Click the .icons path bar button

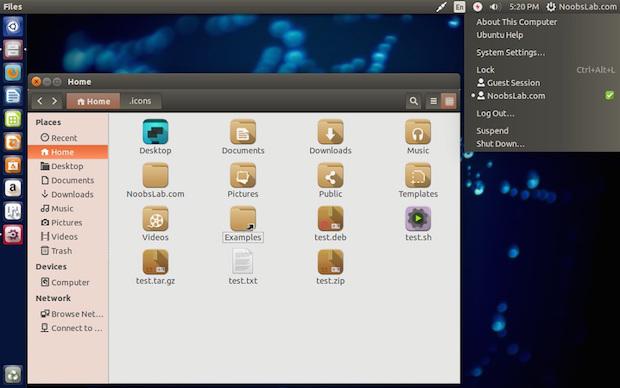point(140,101)
